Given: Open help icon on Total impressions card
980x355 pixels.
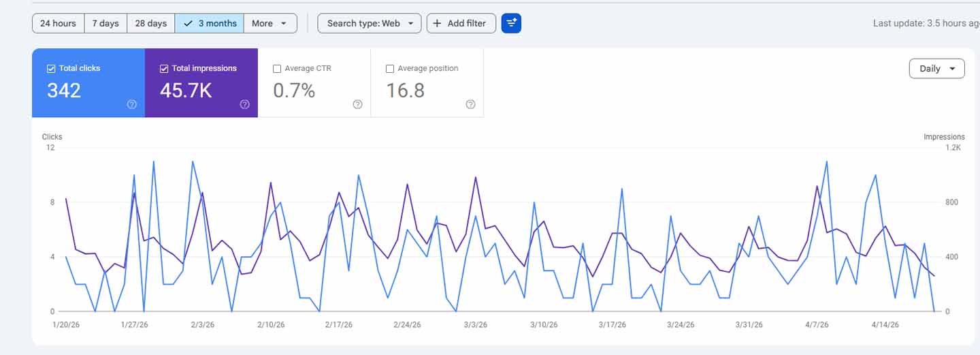Looking at the screenshot, I should point(245,104).
